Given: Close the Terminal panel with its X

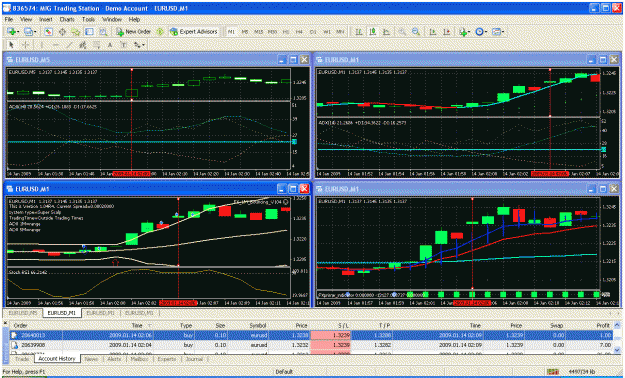Looking at the screenshot, I should [x=6, y=323].
